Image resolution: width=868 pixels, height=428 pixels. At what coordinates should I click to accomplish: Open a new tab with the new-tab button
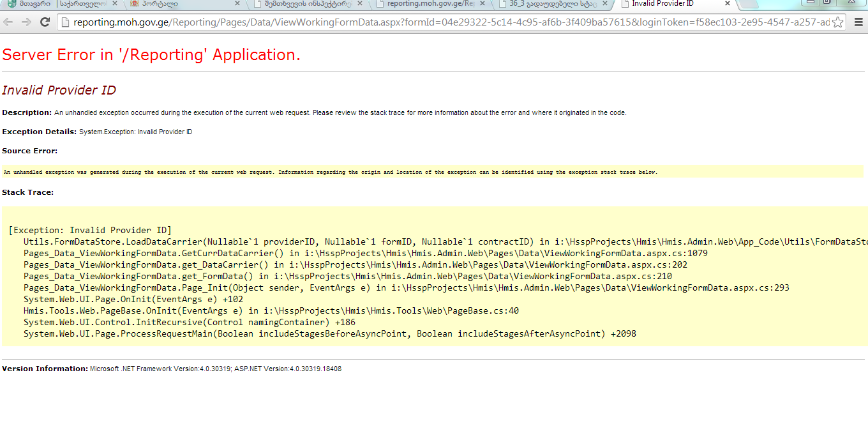click(746, 4)
